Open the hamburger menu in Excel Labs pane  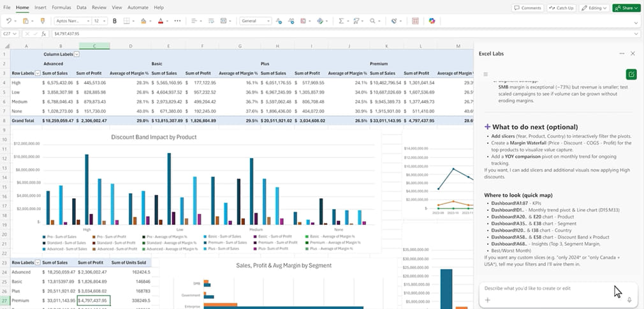486,75
